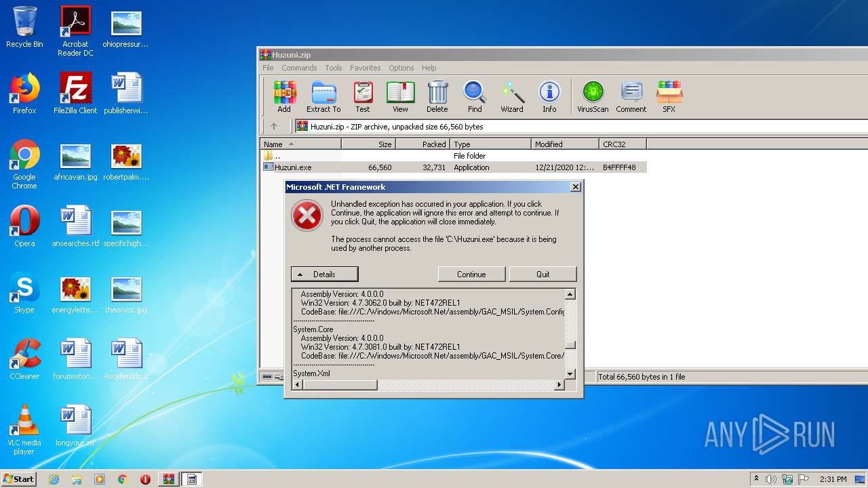Viewport: 868px width, 488px height.
Task: Click the taskbar clock showing 2:31 PM
Action: [x=833, y=479]
